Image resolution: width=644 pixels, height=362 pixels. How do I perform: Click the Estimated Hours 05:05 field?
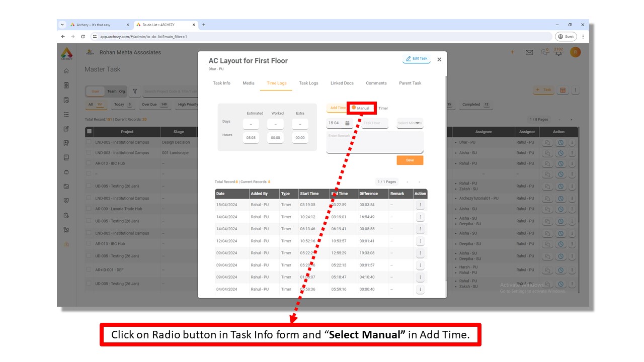tap(251, 138)
